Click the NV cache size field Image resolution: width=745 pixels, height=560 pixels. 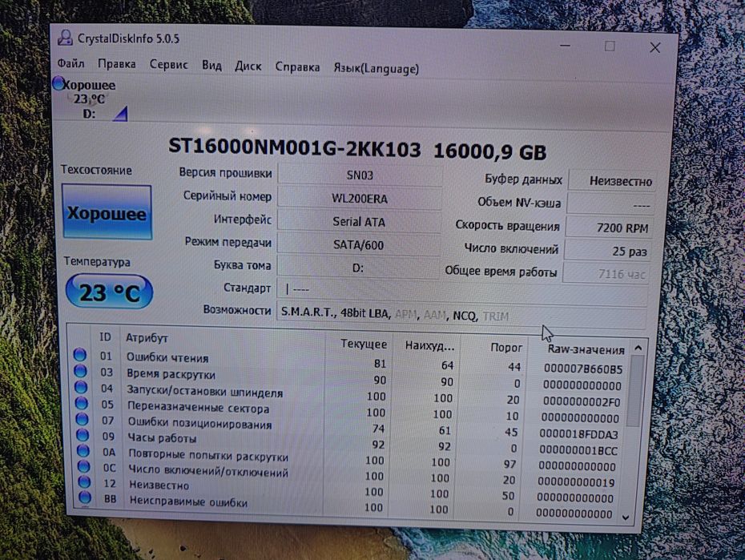pyautogui.click(x=611, y=205)
